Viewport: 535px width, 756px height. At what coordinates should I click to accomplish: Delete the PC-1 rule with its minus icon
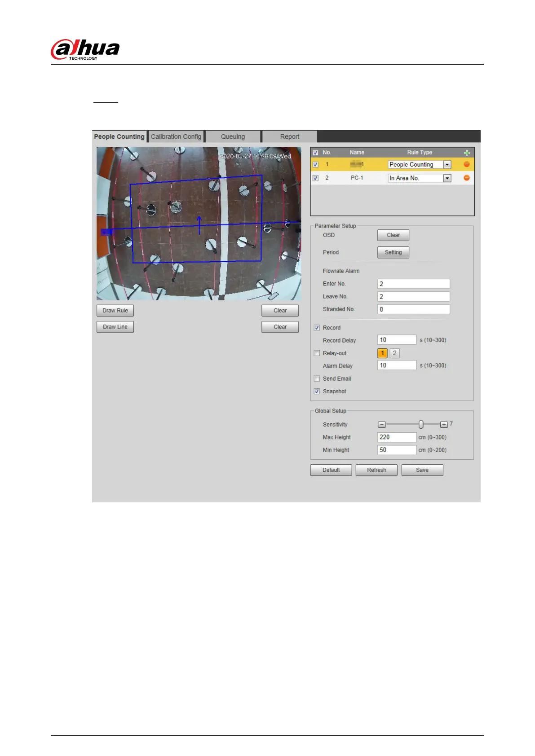click(467, 178)
